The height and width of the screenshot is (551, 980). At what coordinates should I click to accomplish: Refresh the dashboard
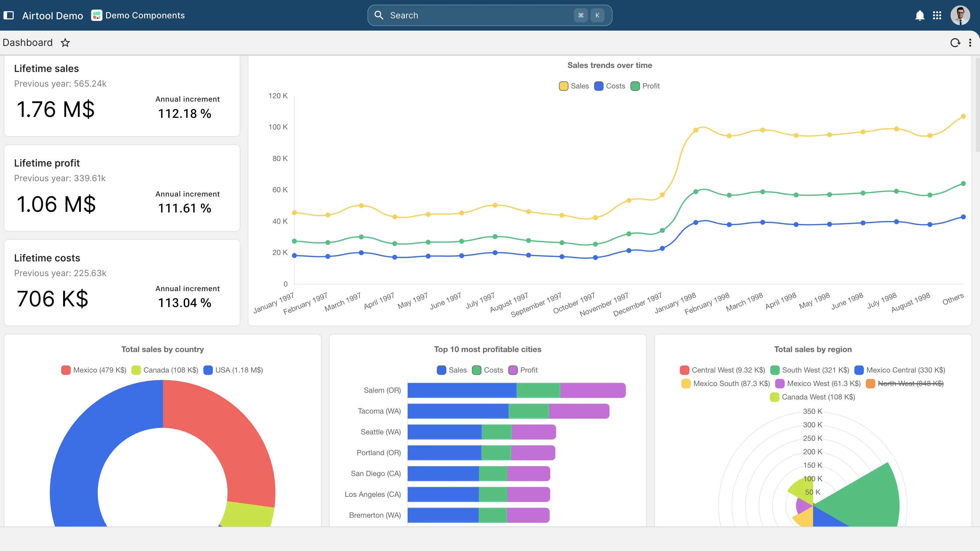pos(955,43)
